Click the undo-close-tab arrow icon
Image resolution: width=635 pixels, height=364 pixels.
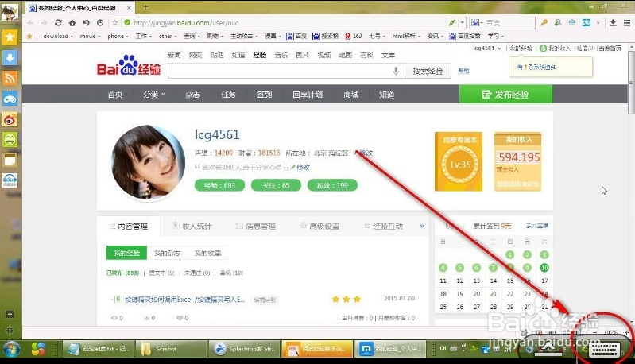tap(87, 23)
